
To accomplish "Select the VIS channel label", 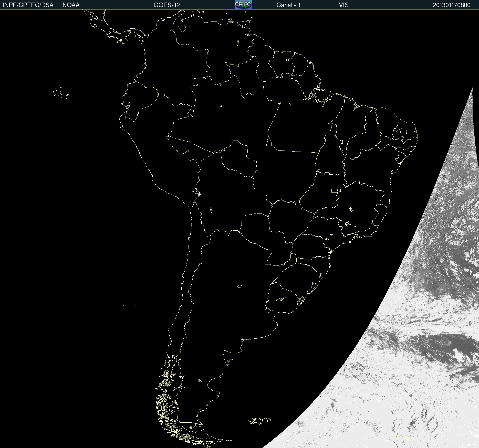I will coord(344,5).
